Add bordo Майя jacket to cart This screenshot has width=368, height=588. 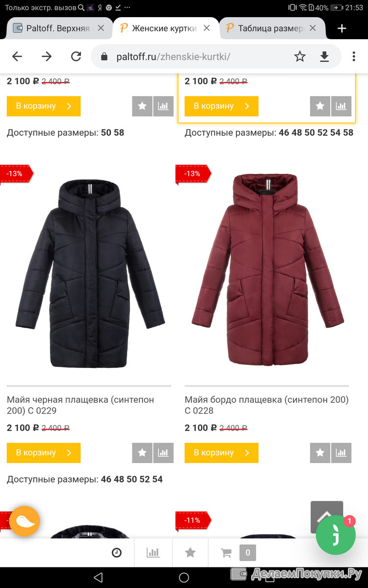[221, 453]
